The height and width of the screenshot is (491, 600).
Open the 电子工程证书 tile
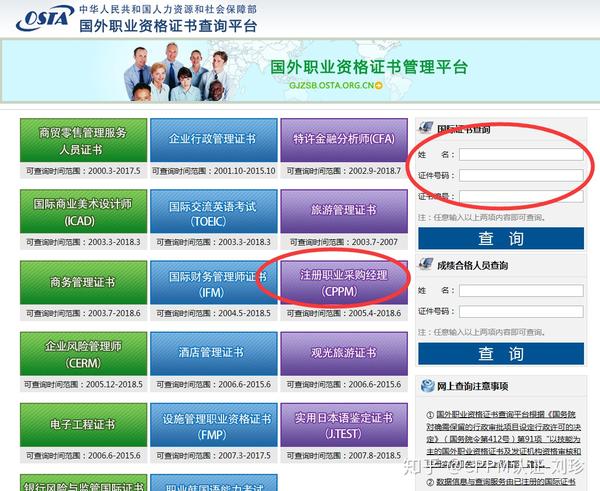[x=83, y=425]
